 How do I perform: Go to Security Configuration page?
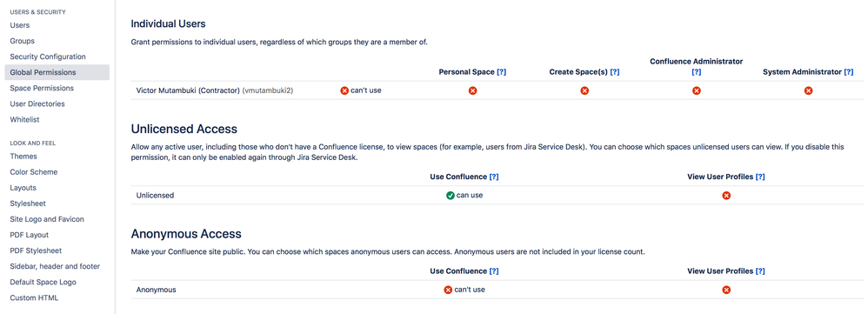[48, 57]
